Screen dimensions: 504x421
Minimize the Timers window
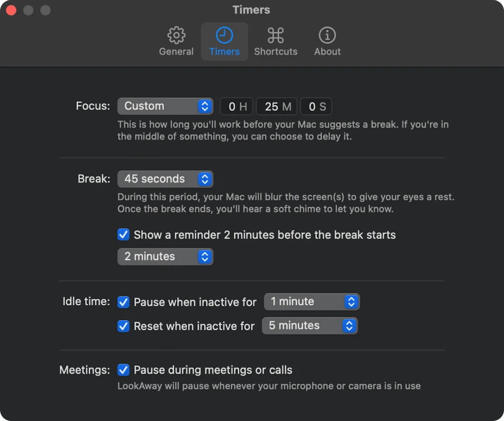(x=28, y=9)
